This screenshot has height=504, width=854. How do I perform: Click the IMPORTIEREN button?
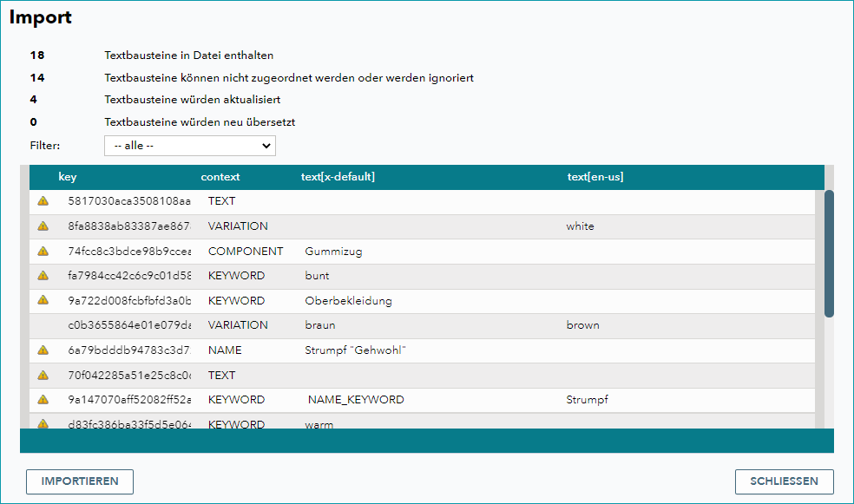(x=80, y=481)
